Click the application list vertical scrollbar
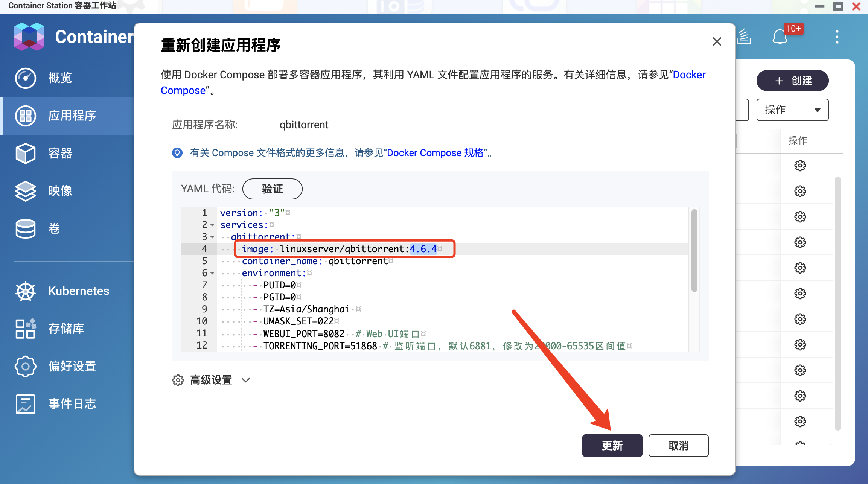This screenshot has width=868, height=484. click(x=838, y=303)
